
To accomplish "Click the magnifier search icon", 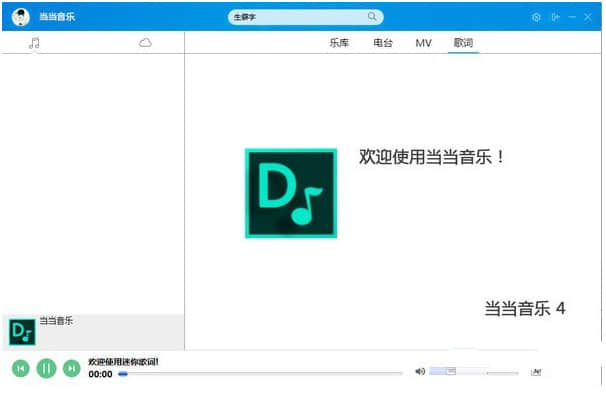I will pos(372,17).
